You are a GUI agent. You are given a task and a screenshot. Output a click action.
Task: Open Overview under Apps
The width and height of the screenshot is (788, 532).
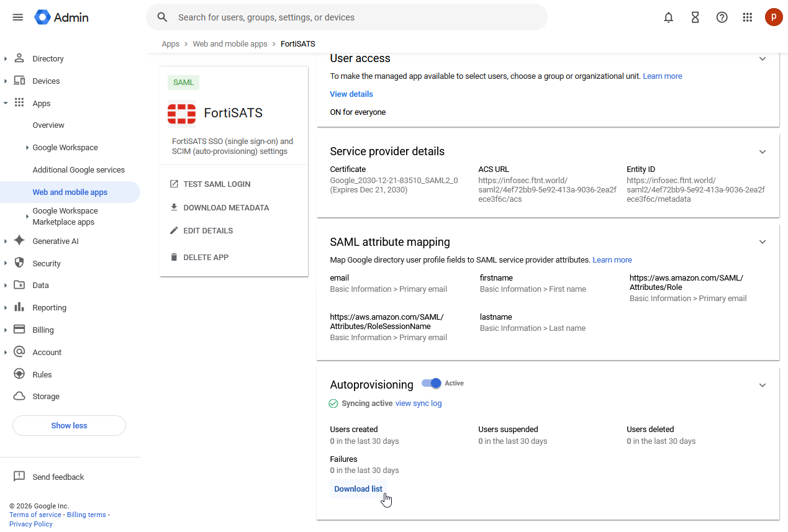pyautogui.click(x=48, y=125)
